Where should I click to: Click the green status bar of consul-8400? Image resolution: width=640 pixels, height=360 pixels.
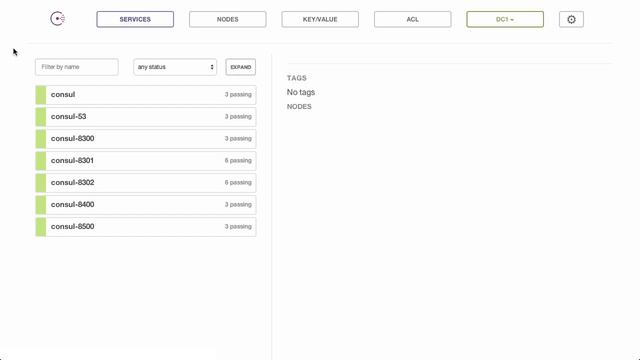click(x=41, y=205)
